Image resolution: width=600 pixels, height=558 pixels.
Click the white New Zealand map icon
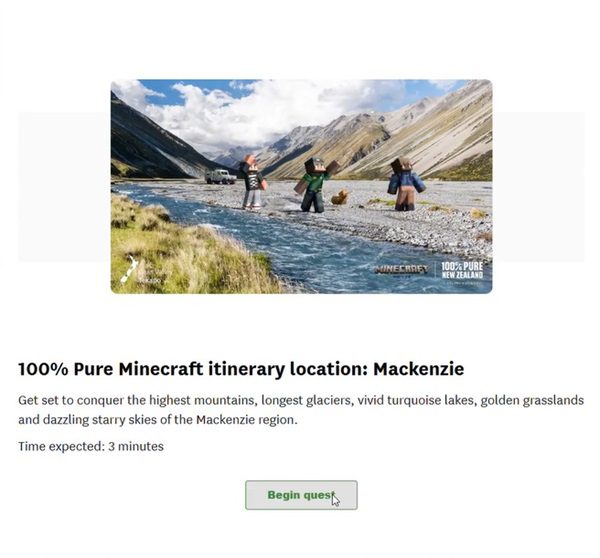[x=129, y=269]
